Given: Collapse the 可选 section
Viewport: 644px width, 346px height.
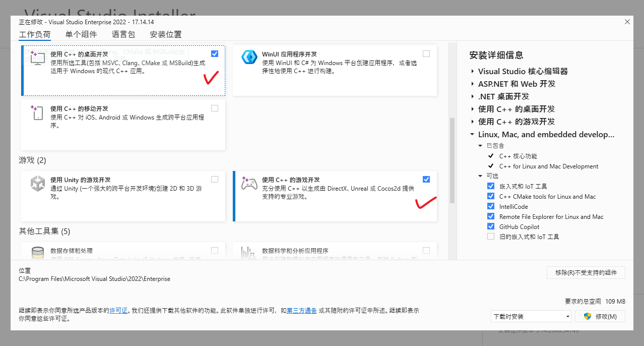Looking at the screenshot, I should coord(481,176).
